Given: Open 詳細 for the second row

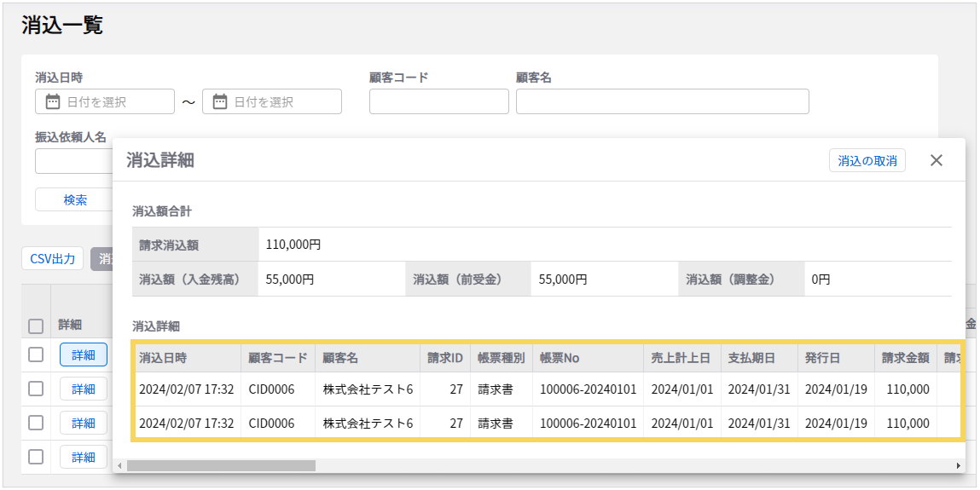Looking at the screenshot, I should coord(83,389).
